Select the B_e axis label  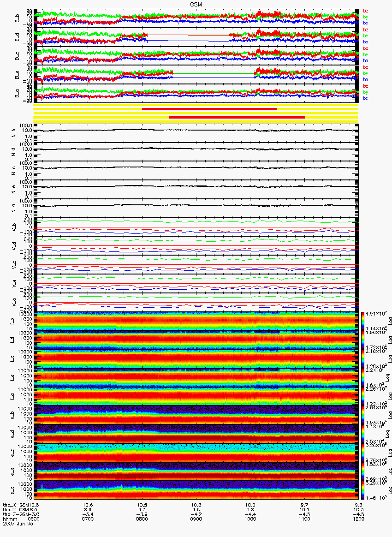17,75
